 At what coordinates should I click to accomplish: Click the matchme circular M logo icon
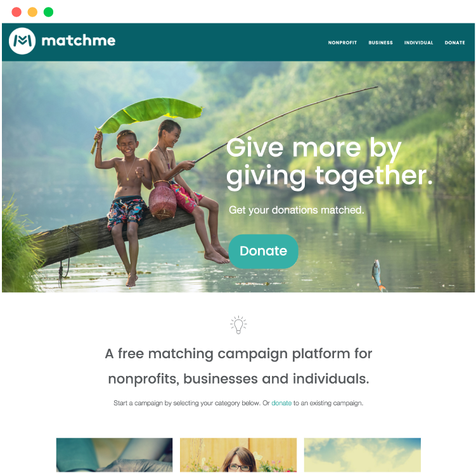[22, 41]
